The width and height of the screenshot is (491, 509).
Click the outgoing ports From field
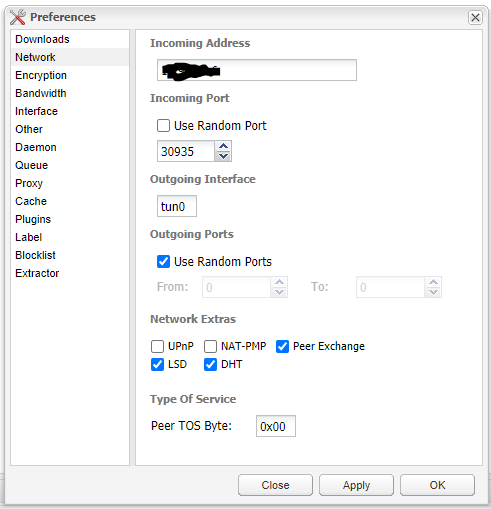point(236,287)
